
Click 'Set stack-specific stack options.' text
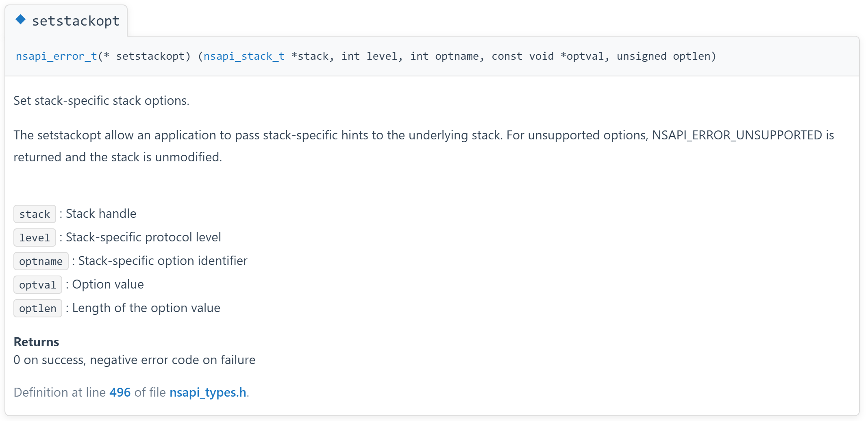[x=101, y=100]
